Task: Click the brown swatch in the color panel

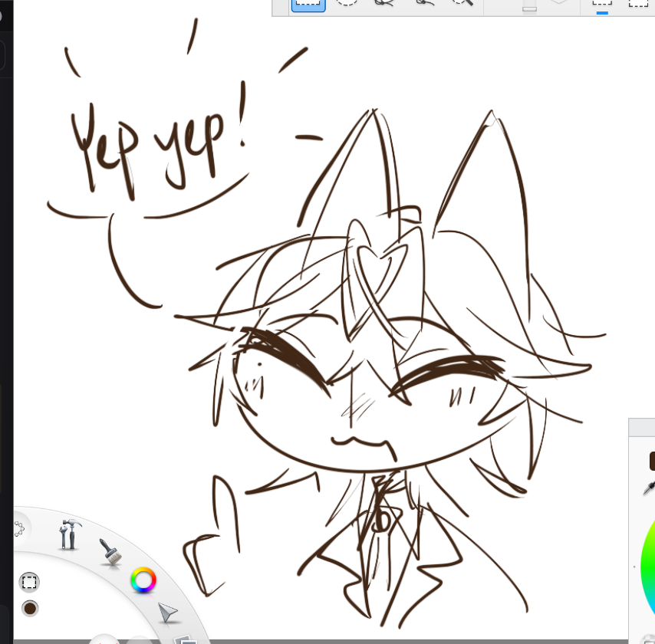Action: (x=652, y=461)
